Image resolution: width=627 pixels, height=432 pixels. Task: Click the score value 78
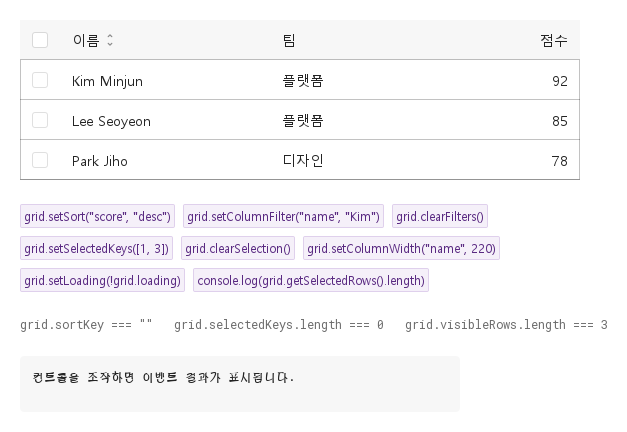click(560, 161)
